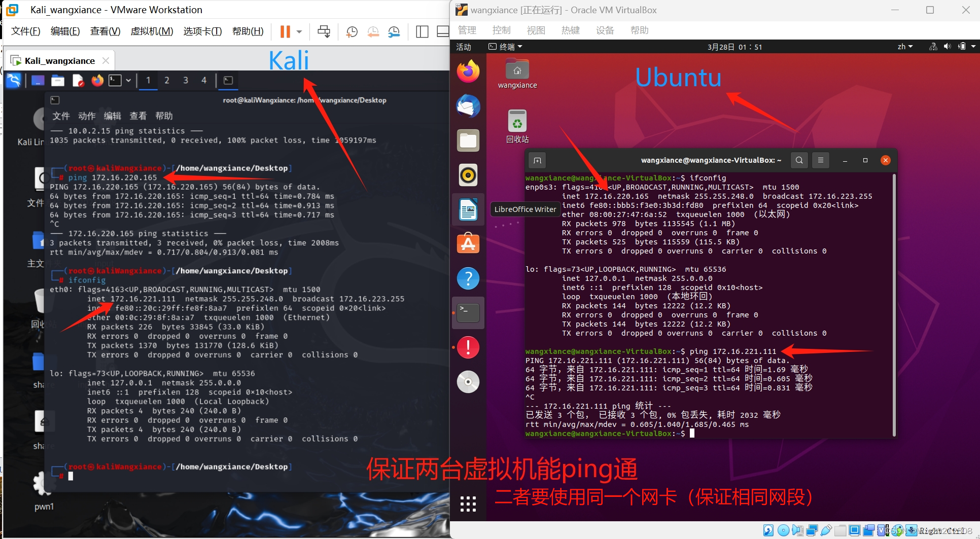Image resolution: width=980 pixels, height=539 pixels.
Task: Click the send Ctrl+Alt+Del icon in VMware
Action: [x=324, y=31]
